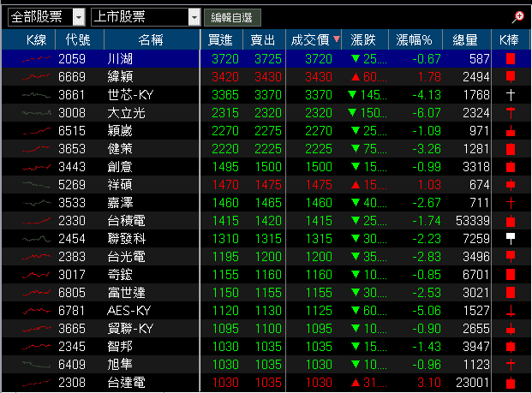Viewport: 532px width, 393px height.
Task: Click the candlestick icon for 旭隼
Action: [x=511, y=365]
